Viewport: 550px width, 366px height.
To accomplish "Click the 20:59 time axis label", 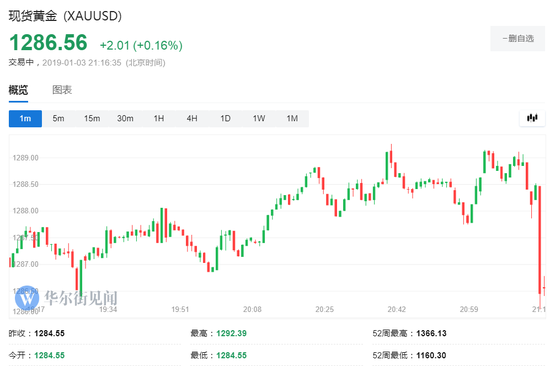I will [469, 310].
